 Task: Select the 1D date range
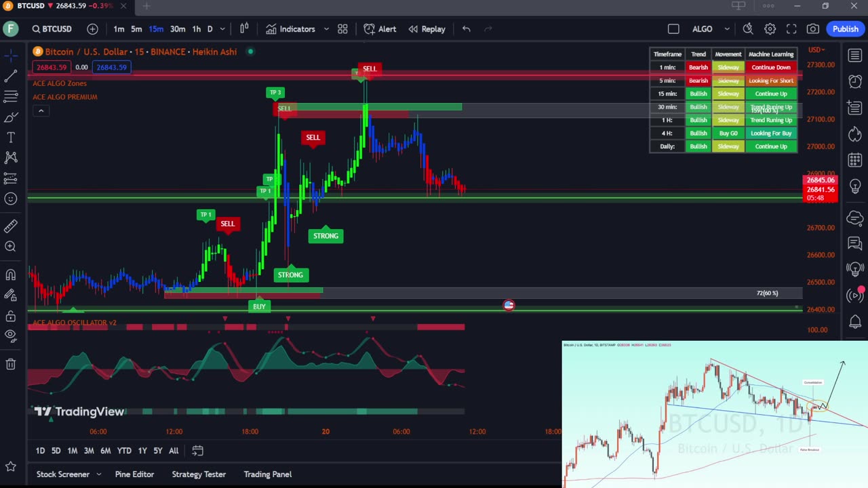40,451
